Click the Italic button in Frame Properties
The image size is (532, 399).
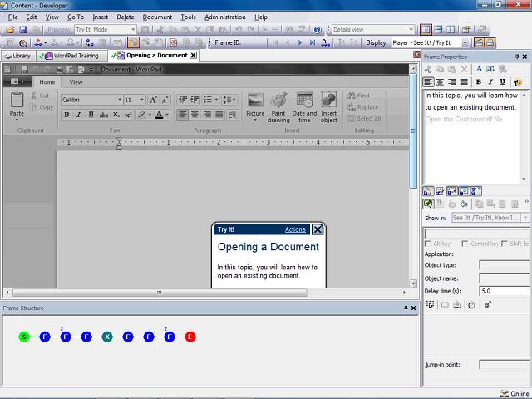[x=491, y=82]
